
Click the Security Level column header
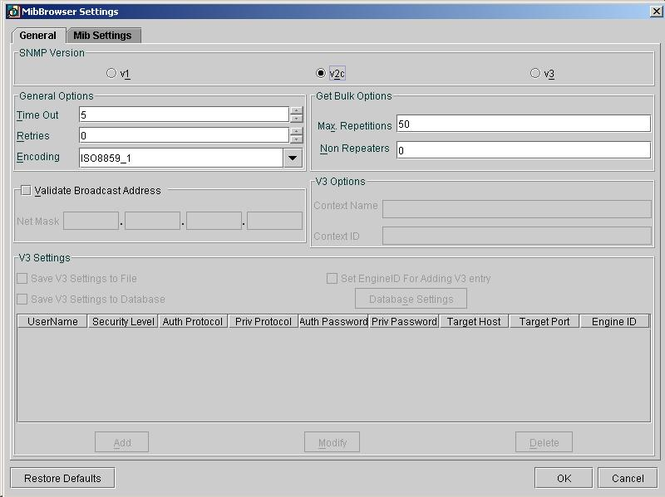coord(123,321)
